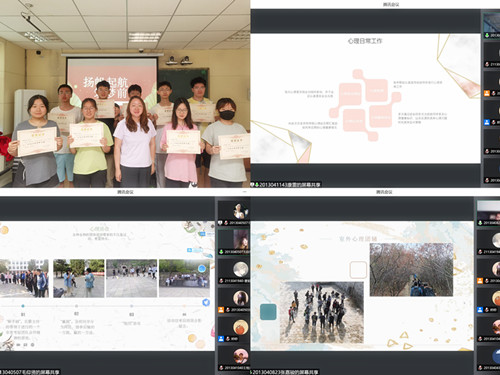Click the green active microphone icon in bottom-left panel
The width and height of the screenshot is (500, 375).
221,252
